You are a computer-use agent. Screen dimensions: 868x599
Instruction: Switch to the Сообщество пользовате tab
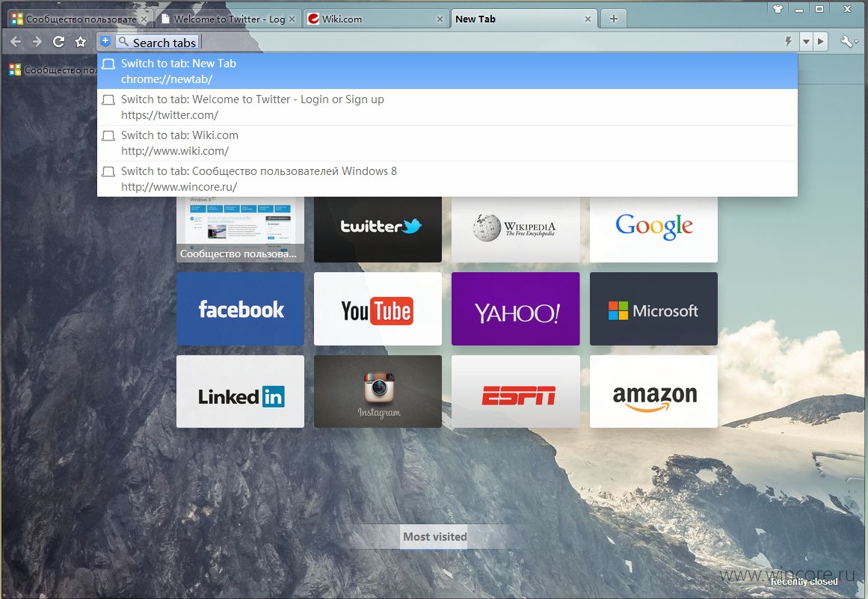(x=80, y=19)
